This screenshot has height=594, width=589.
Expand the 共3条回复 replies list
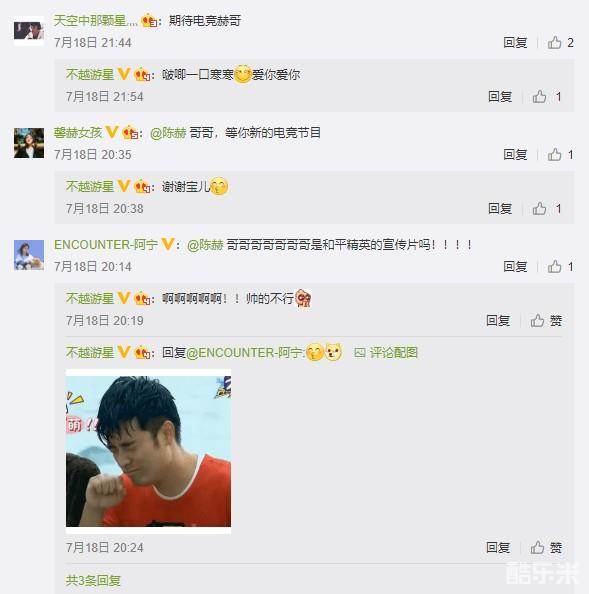point(93,580)
